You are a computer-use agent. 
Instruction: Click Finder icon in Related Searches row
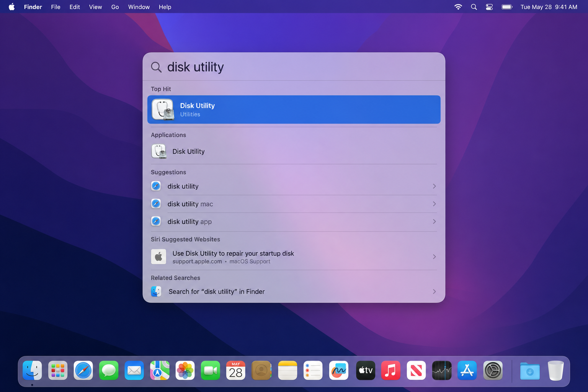[x=156, y=291]
